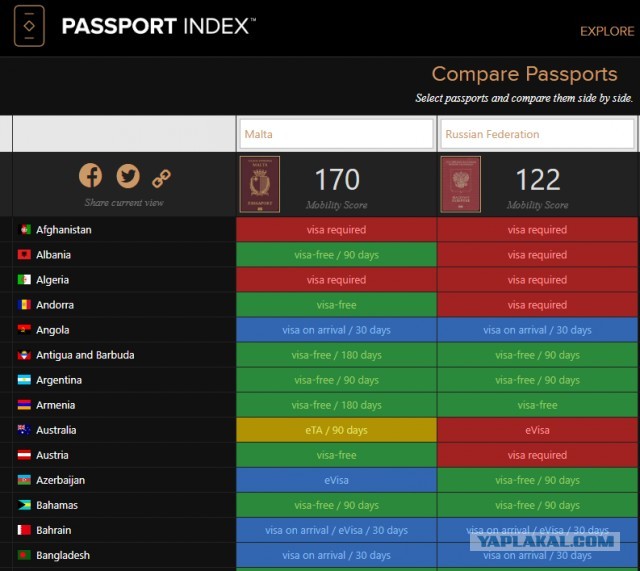Open the EXPLORE menu
The height and width of the screenshot is (571, 640).
(x=607, y=31)
